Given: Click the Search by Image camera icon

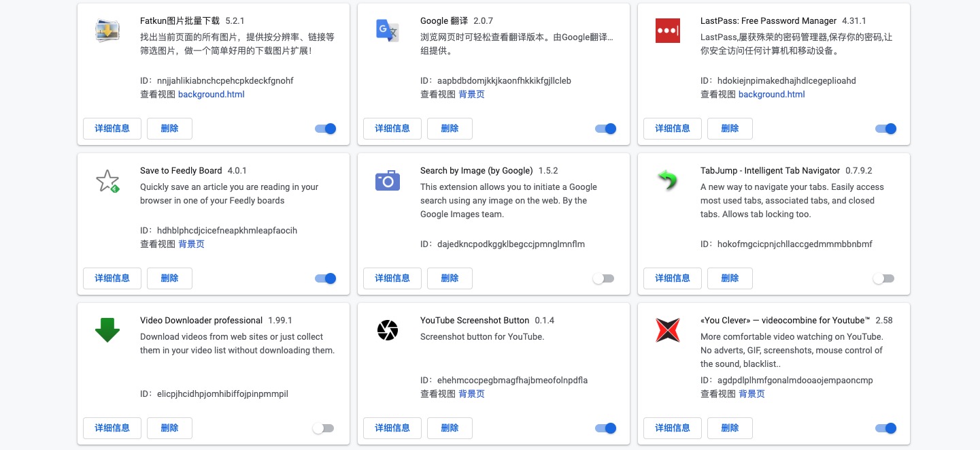Looking at the screenshot, I should pos(388,180).
